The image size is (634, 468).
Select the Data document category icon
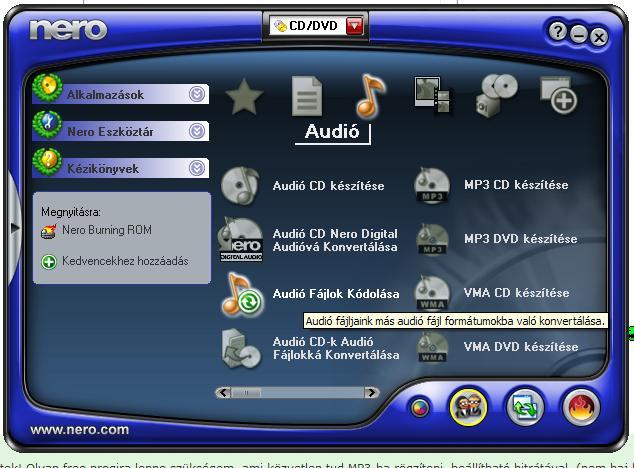[307, 96]
